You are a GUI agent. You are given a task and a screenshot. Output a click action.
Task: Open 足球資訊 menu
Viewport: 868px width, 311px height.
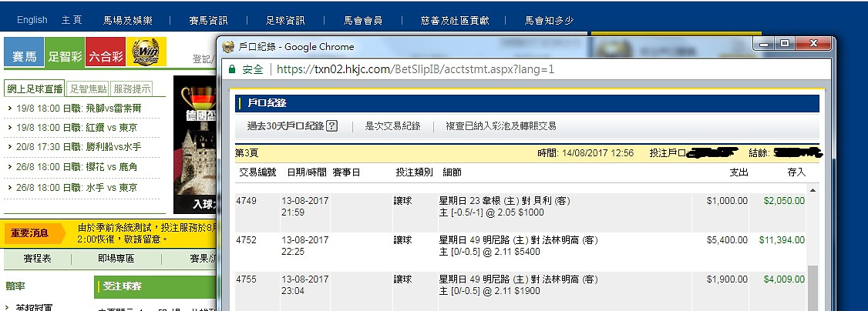tap(285, 21)
